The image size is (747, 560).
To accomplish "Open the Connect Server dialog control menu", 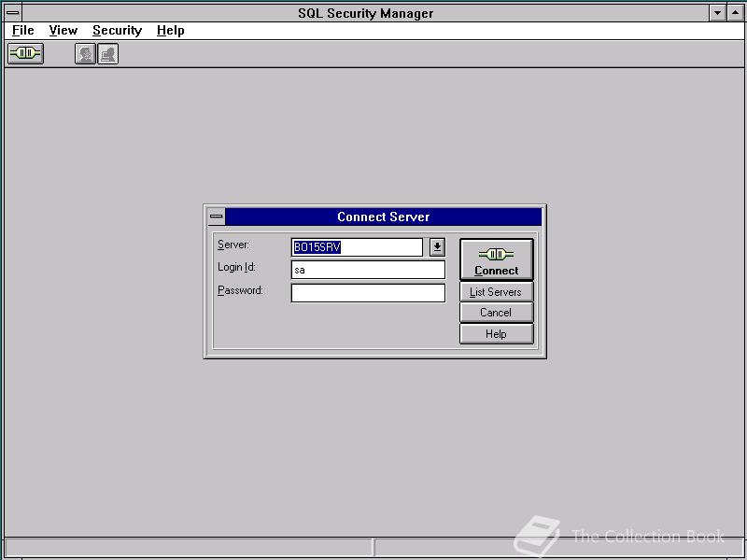I will [x=217, y=217].
